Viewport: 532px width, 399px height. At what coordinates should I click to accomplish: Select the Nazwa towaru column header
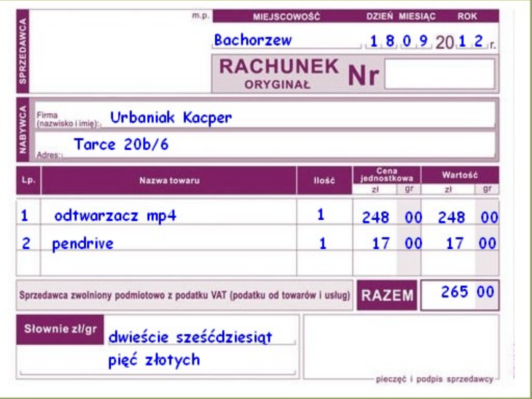click(x=169, y=181)
